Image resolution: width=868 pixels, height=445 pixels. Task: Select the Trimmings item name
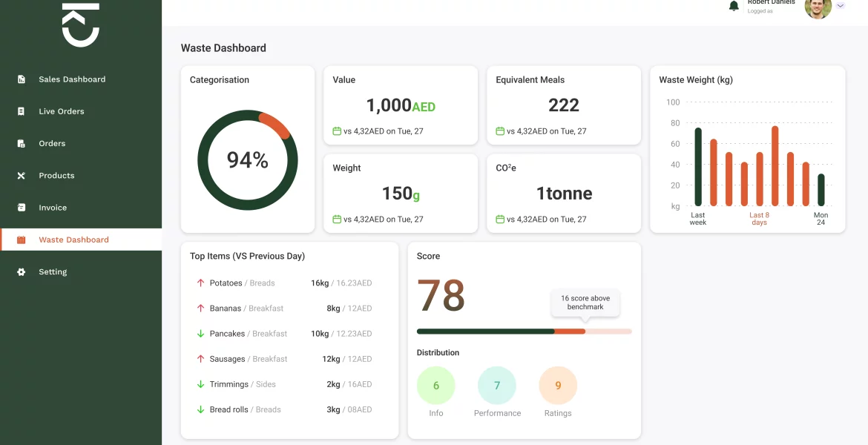[x=228, y=385]
